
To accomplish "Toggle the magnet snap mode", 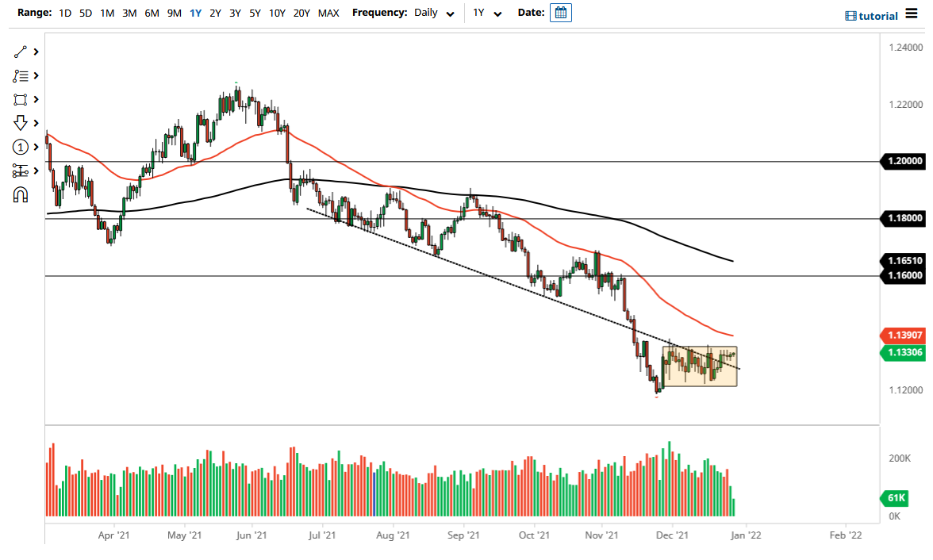I will point(21,194).
